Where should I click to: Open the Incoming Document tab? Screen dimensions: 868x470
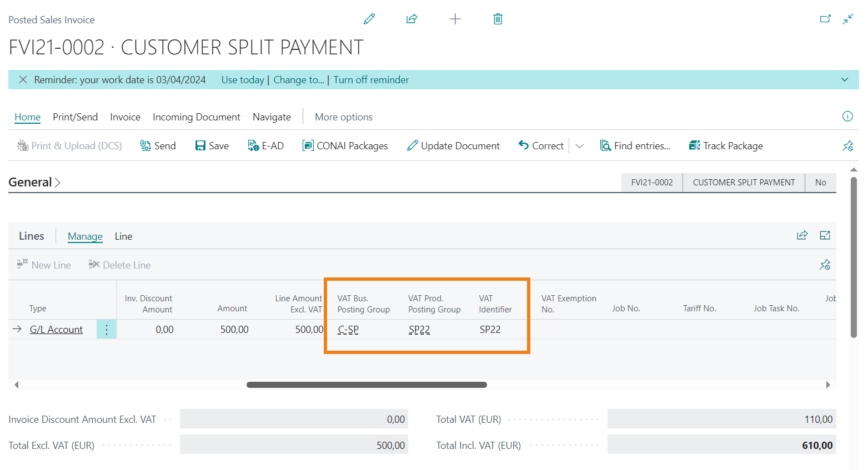(x=197, y=117)
